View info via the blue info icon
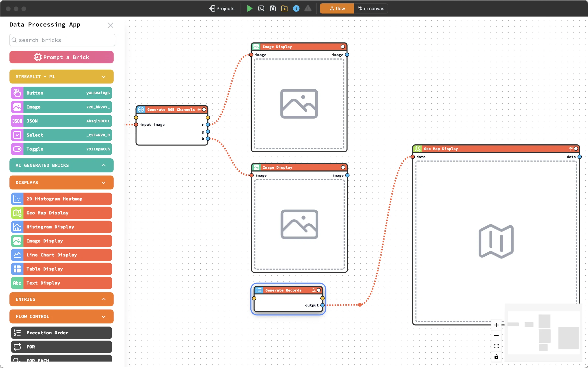588x368 pixels. point(296,8)
